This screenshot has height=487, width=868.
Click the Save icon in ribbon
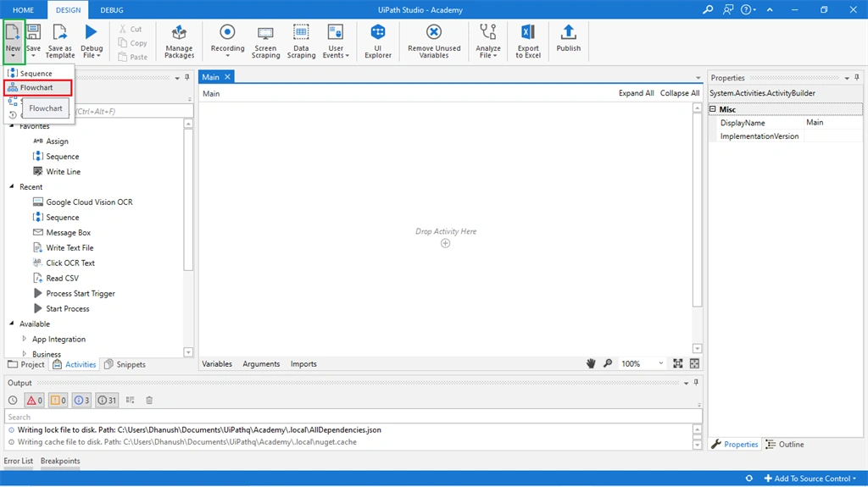(x=33, y=41)
